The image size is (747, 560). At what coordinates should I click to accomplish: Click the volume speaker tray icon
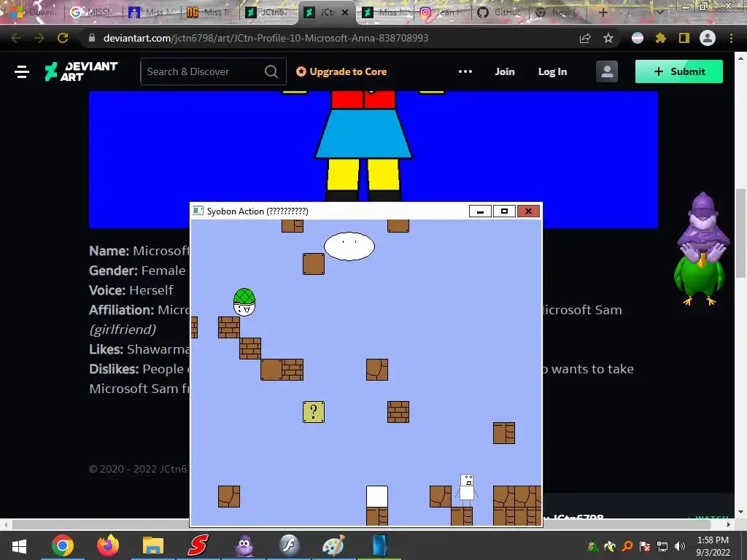[x=680, y=546]
